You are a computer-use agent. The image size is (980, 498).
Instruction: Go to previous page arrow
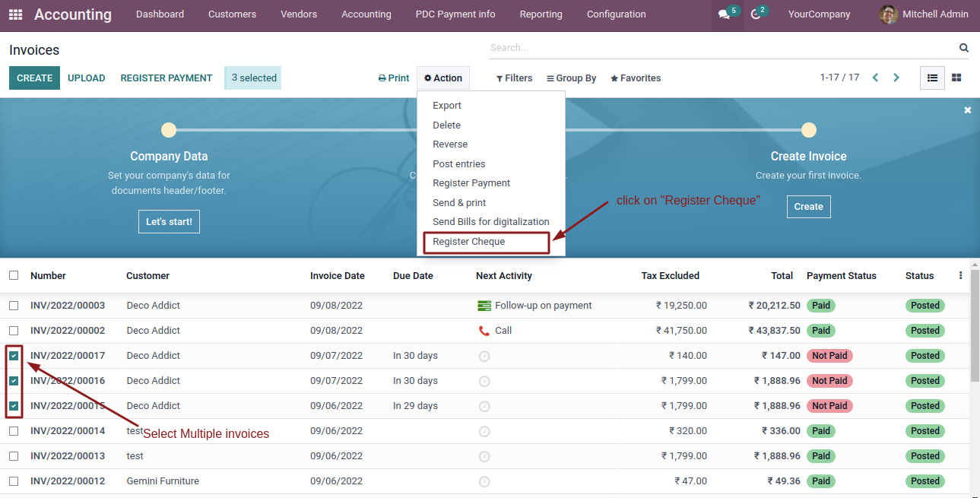pos(875,78)
